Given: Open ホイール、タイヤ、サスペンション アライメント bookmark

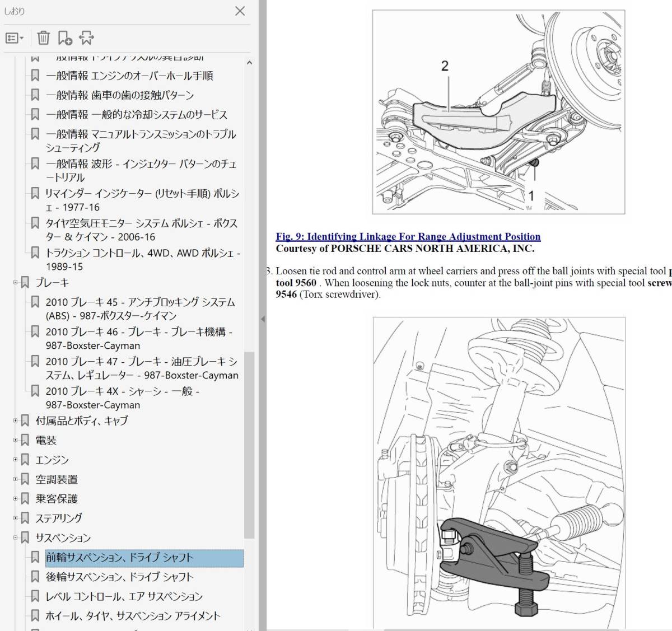Looking at the screenshot, I should click(x=133, y=616).
